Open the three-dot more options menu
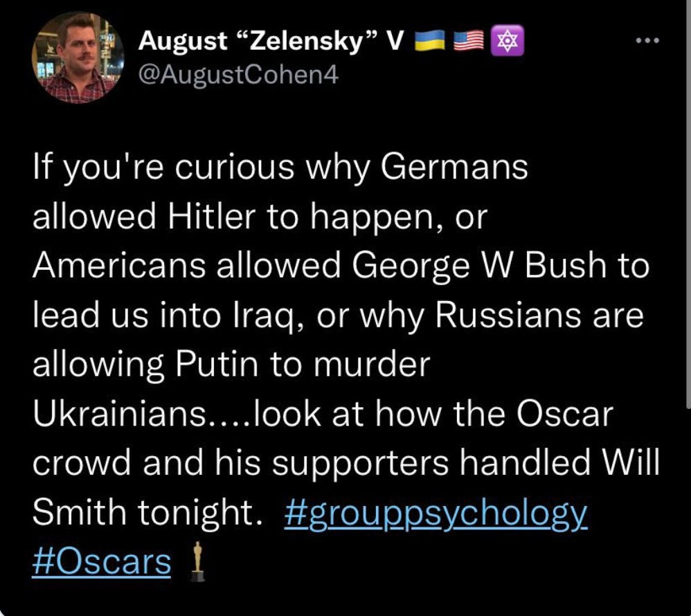Image resolution: width=691 pixels, height=616 pixels. point(647,41)
